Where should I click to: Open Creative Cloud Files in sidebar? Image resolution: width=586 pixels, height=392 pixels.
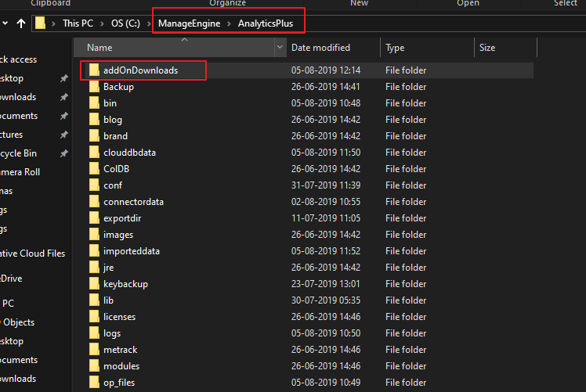(33, 254)
